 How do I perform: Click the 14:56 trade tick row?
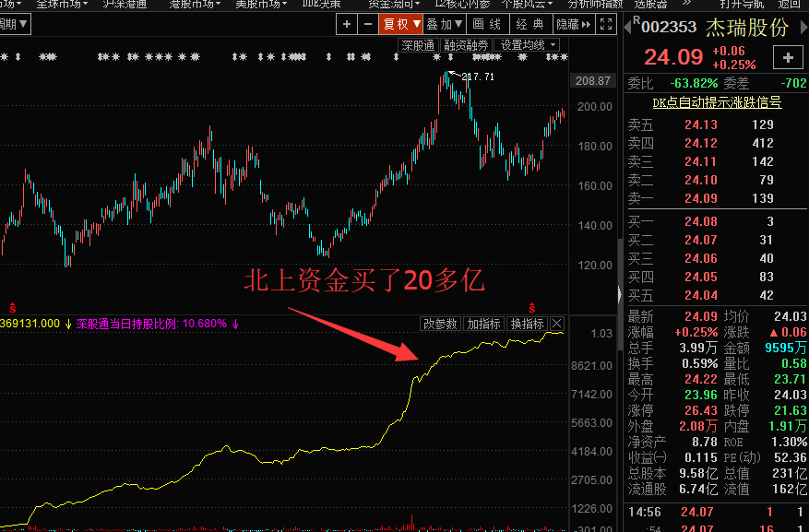[716, 512]
